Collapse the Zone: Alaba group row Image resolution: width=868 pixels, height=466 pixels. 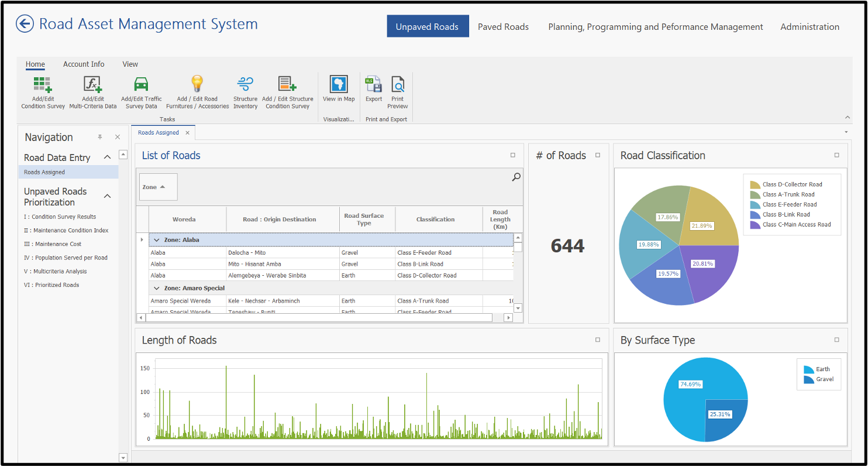click(156, 240)
